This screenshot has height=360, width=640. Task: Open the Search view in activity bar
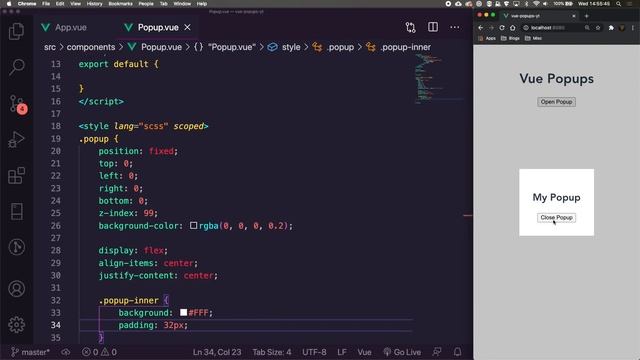(x=17, y=67)
